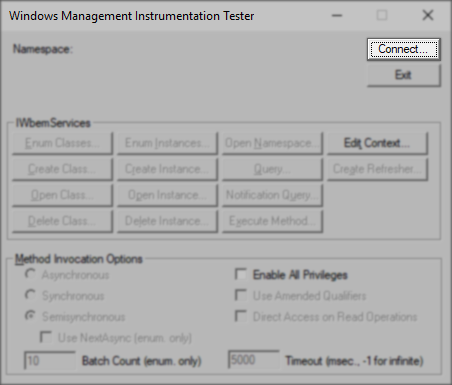Click the Open Namespace button
452x385 pixels.
tap(272, 143)
